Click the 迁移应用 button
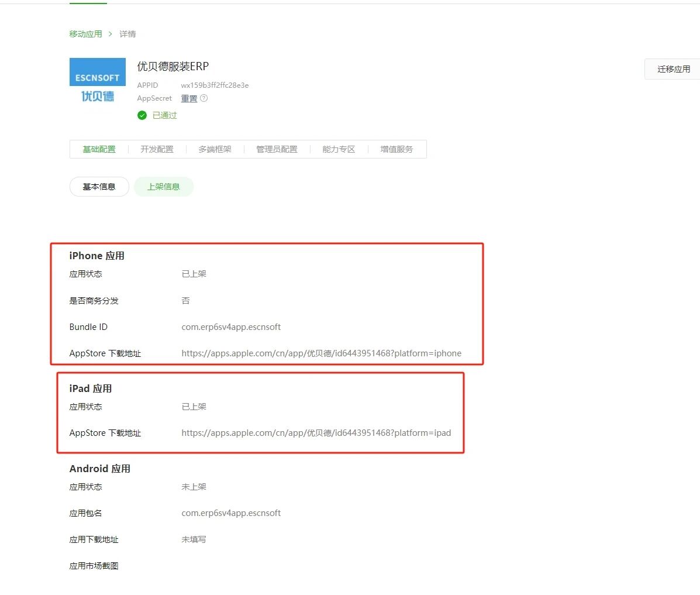 click(673, 69)
